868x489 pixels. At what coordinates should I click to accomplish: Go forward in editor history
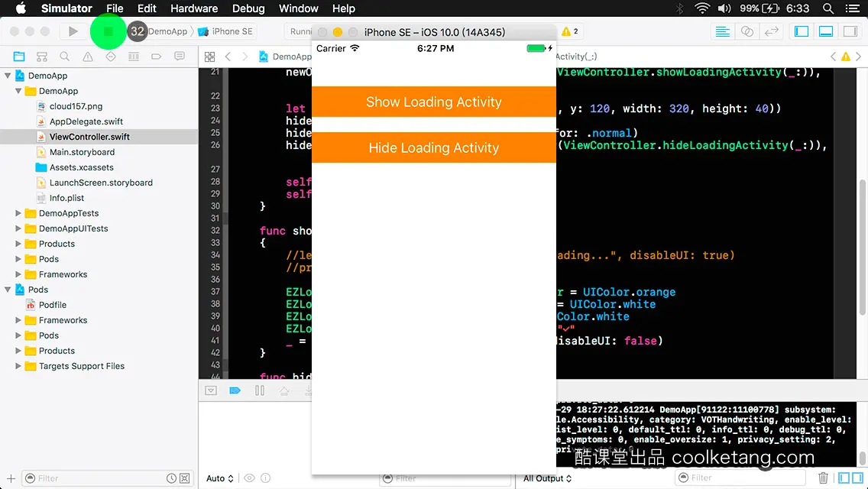245,57
